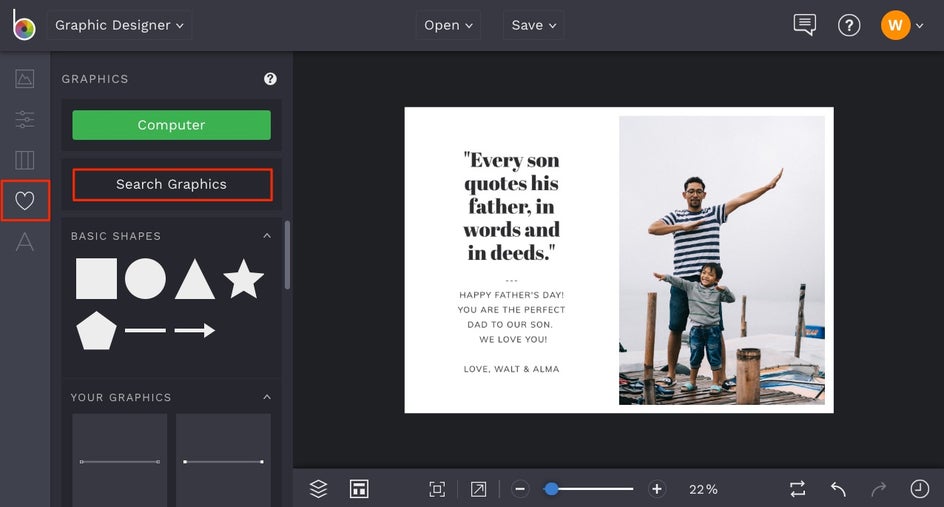Open the history clock icon

(919, 489)
